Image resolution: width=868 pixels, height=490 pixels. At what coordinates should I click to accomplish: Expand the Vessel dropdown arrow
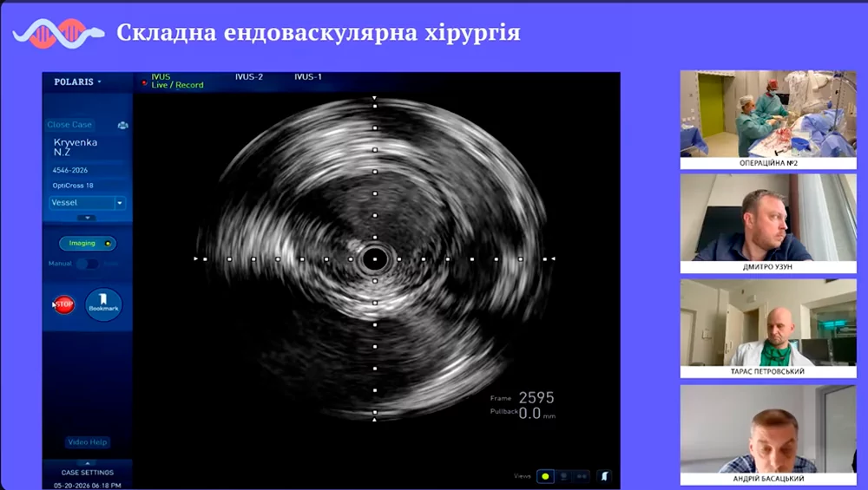click(x=120, y=203)
